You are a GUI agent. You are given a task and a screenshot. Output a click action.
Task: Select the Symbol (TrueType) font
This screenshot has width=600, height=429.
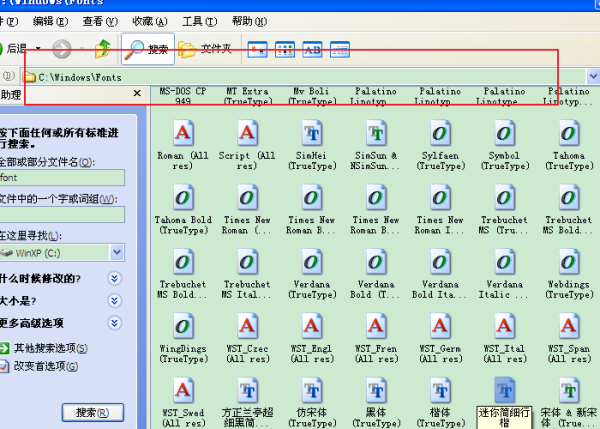[505, 145]
